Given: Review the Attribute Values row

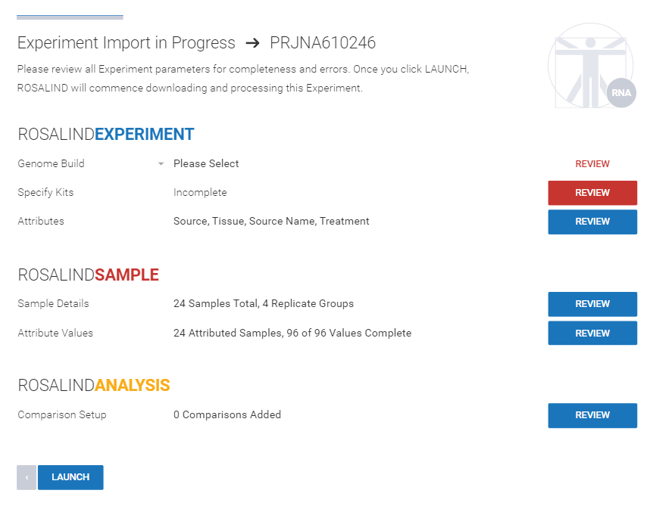Looking at the screenshot, I should 592,333.
